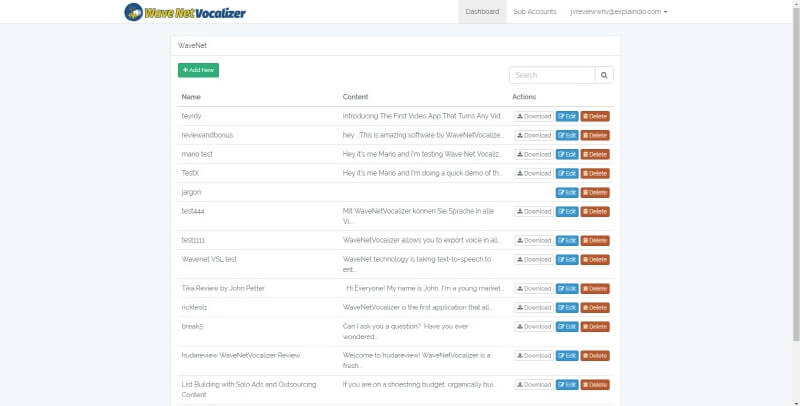Screen dimensions: 800x406
Task: Delete the List Building with Solo Ads entry
Action: click(x=595, y=385)
